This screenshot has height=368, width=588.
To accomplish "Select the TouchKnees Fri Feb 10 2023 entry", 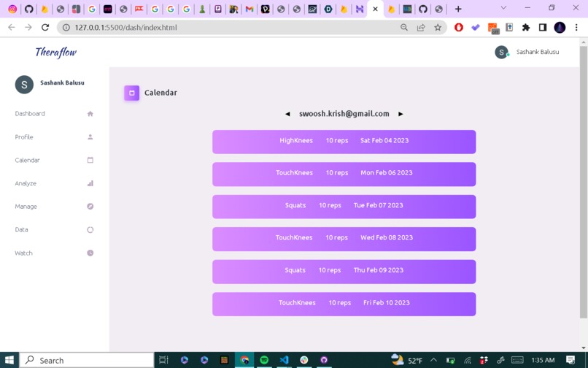I will [x=344, y=304].
